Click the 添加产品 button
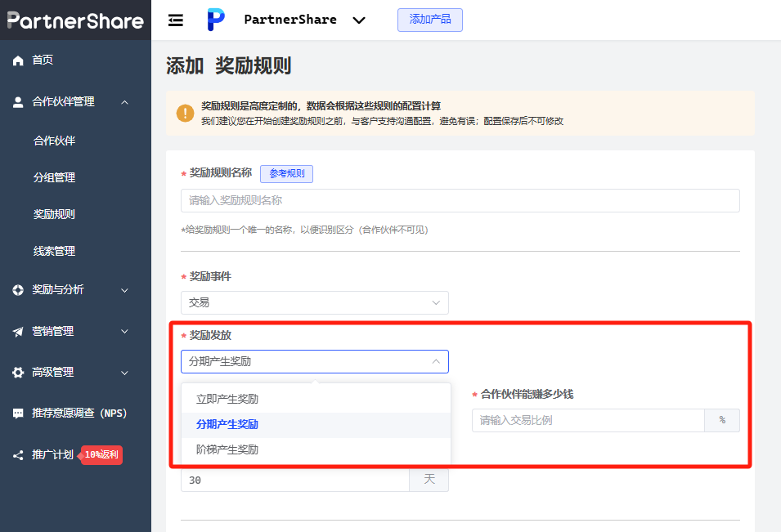 429,20
